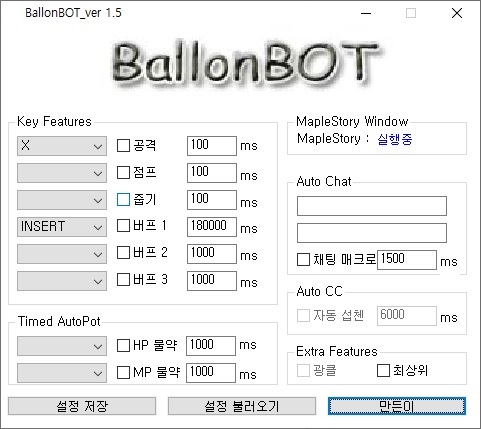Click the 실행중 MapleStory status text
Viewport: 481px width, 429px height.
tap(395, 139)
